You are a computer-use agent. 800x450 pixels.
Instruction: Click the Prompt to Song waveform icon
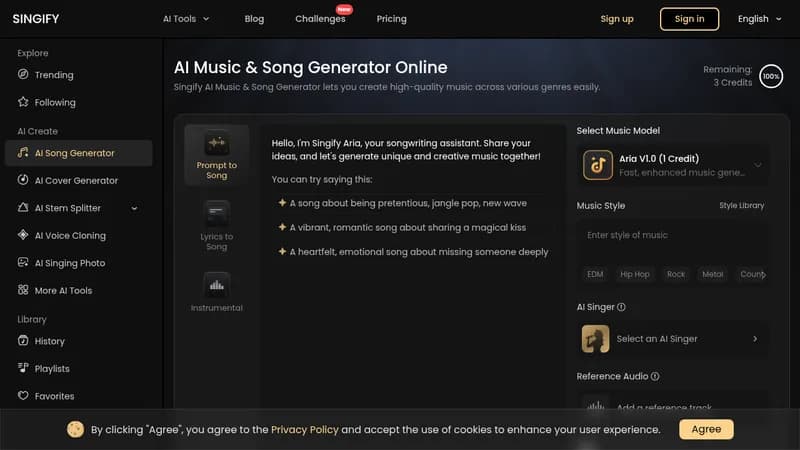217,143
